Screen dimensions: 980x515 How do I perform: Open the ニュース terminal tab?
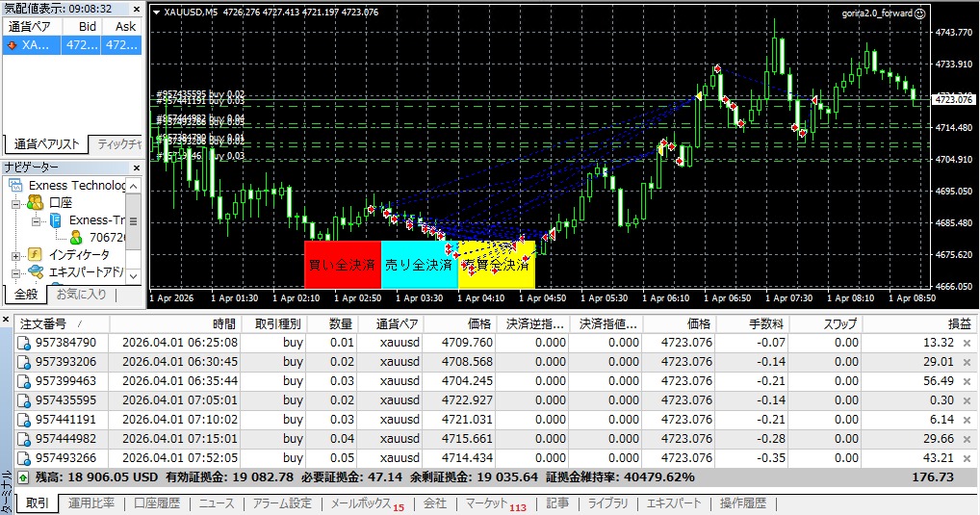coord(217,503)
